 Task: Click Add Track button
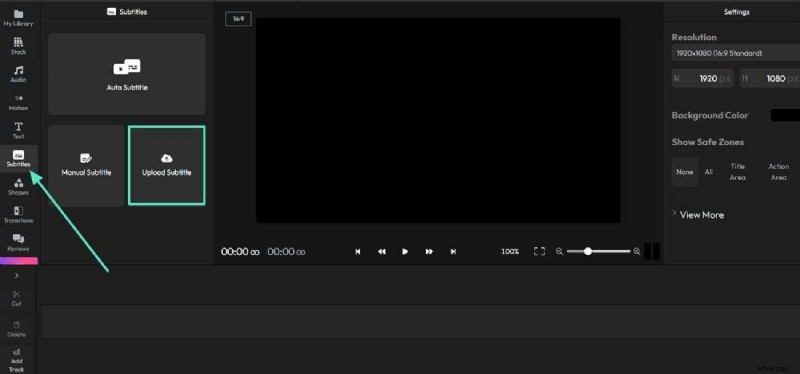click(16, 360)
